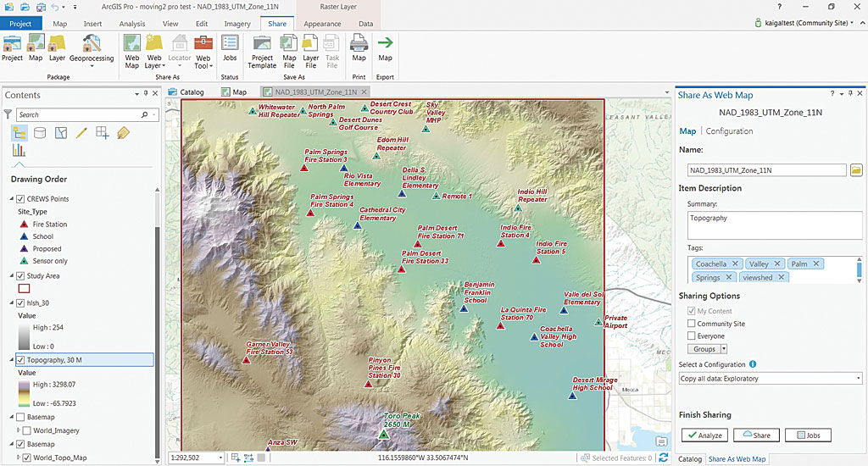Open the map scale dropdown
This screenshot has width=868, height=466.
[220, 458]
